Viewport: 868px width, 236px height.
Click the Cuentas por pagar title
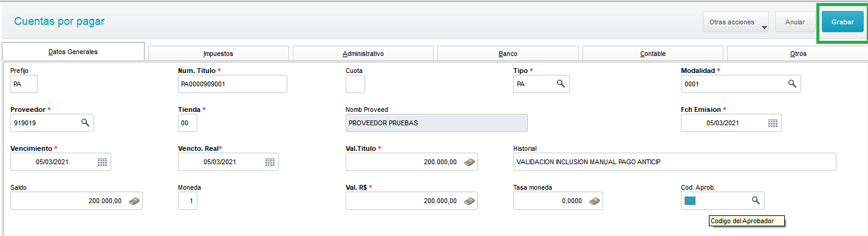coord(60,21)
